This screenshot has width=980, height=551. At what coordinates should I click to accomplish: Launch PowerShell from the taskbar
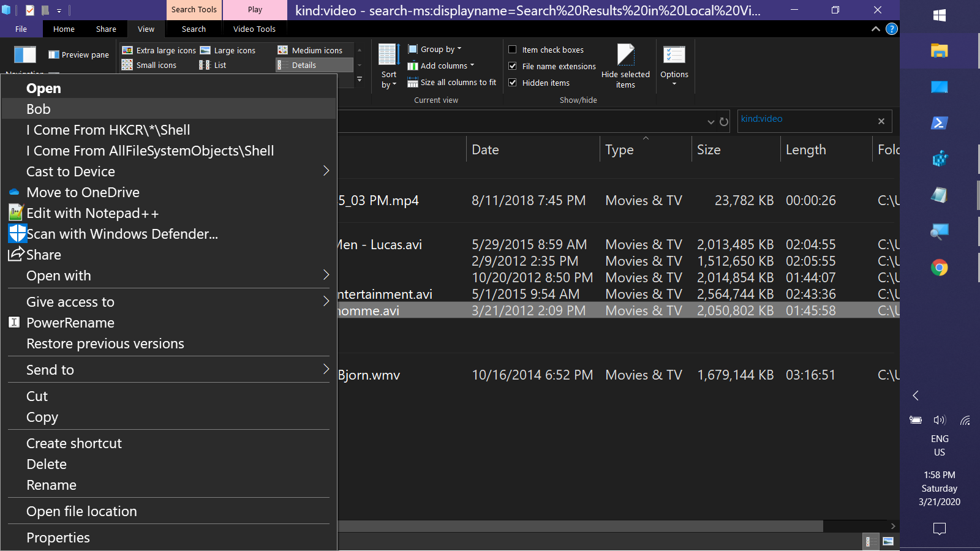(939, 123)
